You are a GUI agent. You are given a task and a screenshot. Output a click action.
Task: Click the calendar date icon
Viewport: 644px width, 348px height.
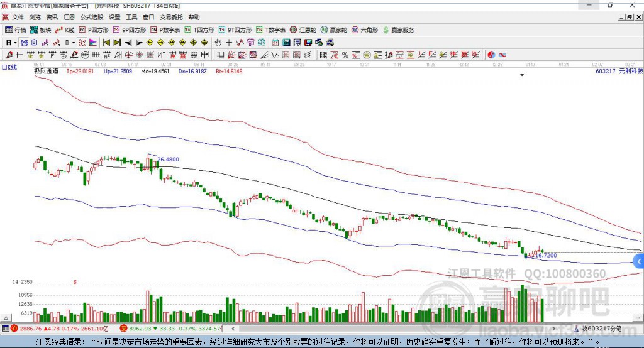[x=275, y=43]
